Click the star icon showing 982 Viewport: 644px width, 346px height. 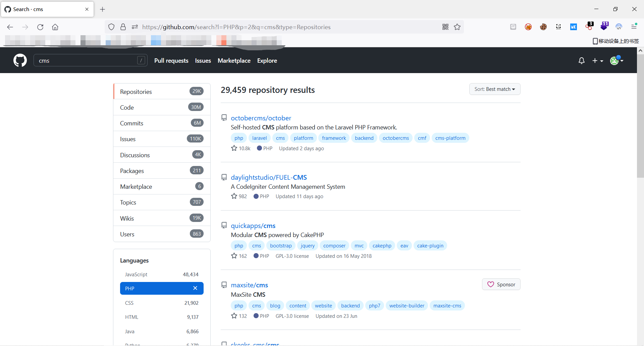[234, 196]
